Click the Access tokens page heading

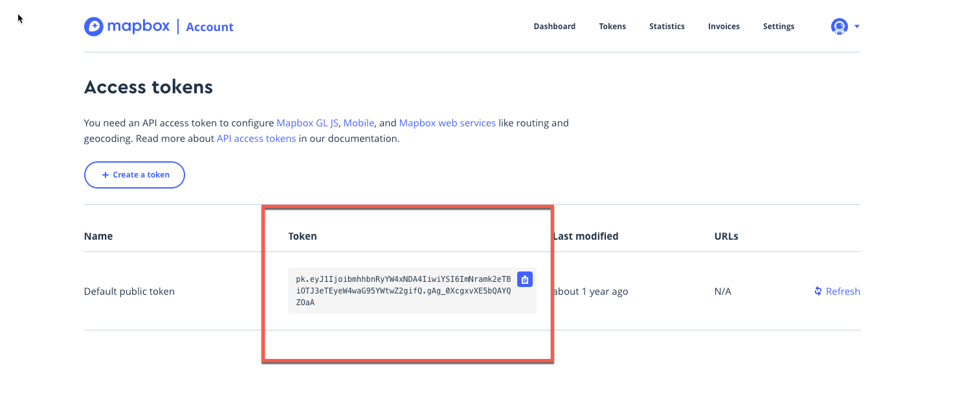[x=148, y=87]
